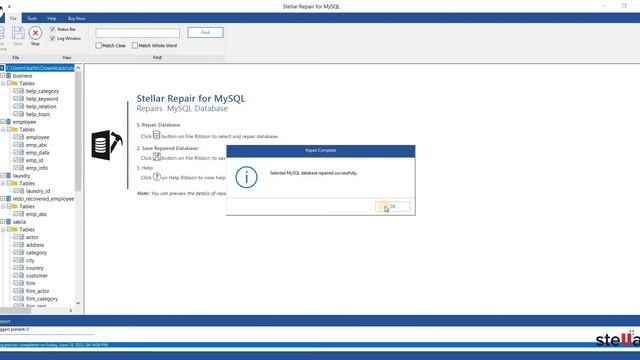
Task: Click the folder icon of Tables under business
Action: pos(15,83)
